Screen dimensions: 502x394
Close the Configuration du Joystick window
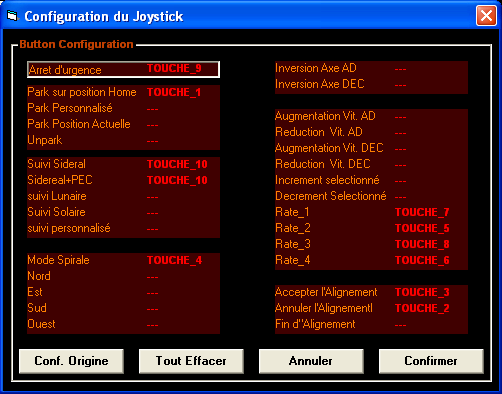486,16
